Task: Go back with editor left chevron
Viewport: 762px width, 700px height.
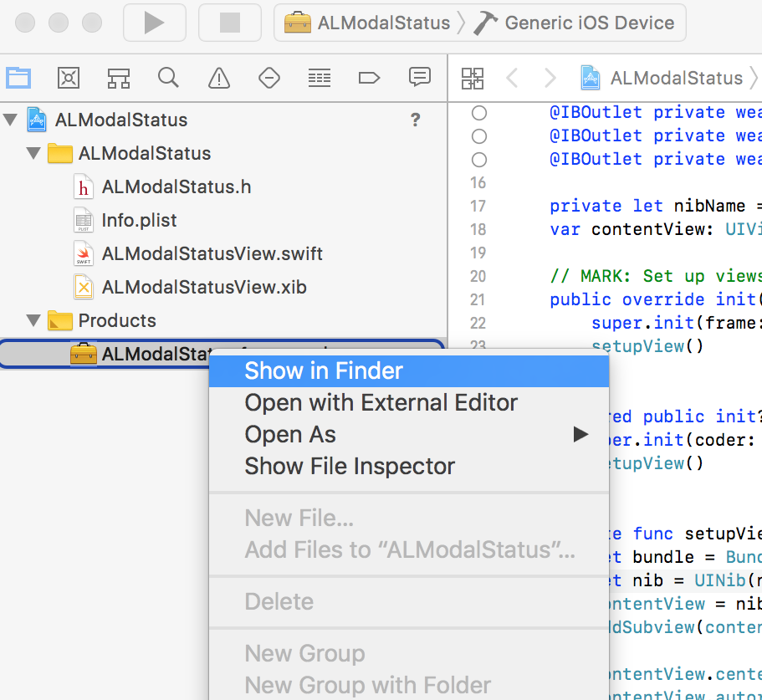Action: coord(512,78)
